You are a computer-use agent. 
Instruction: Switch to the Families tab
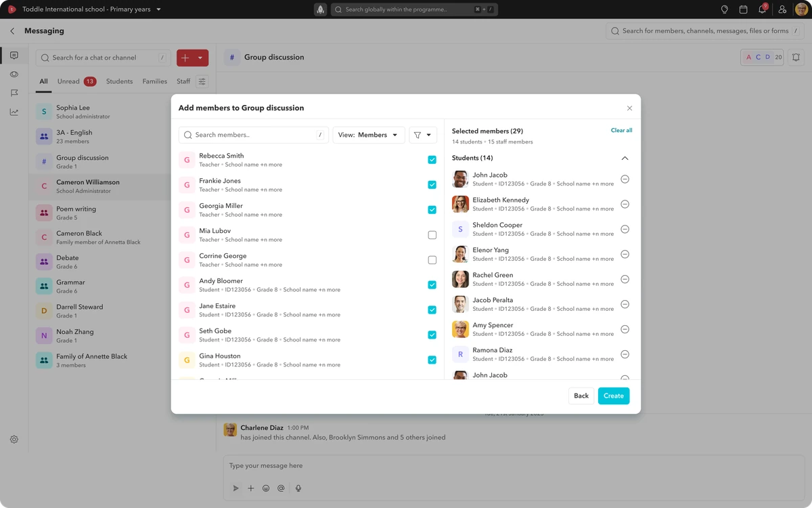[x=154, y=81]
